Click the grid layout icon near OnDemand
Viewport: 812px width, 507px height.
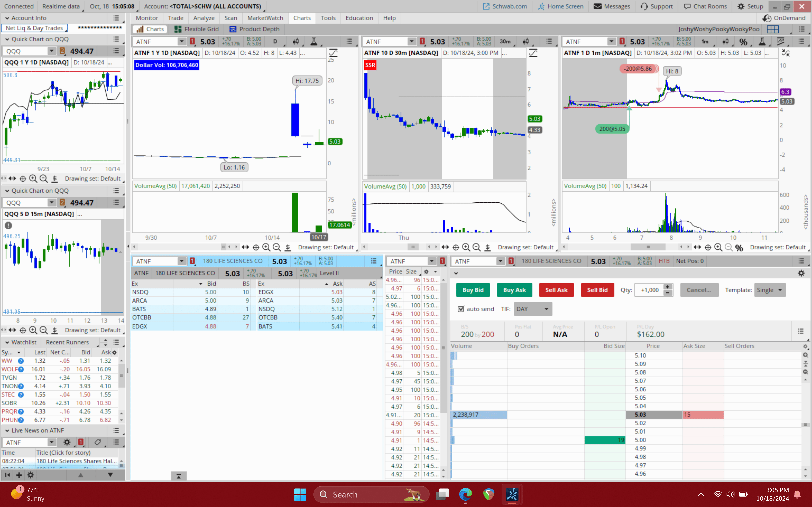[x=773, y=29]
